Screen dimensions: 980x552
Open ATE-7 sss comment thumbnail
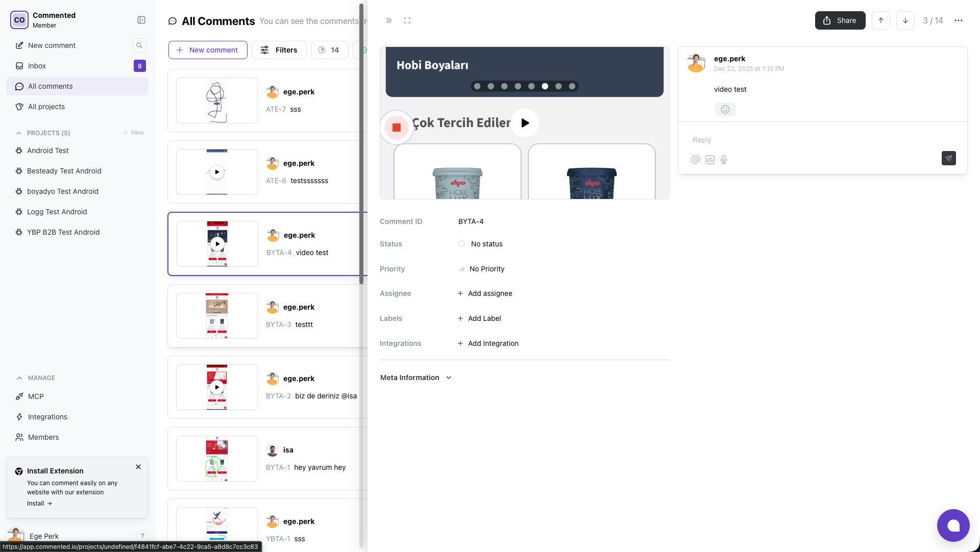217,101
